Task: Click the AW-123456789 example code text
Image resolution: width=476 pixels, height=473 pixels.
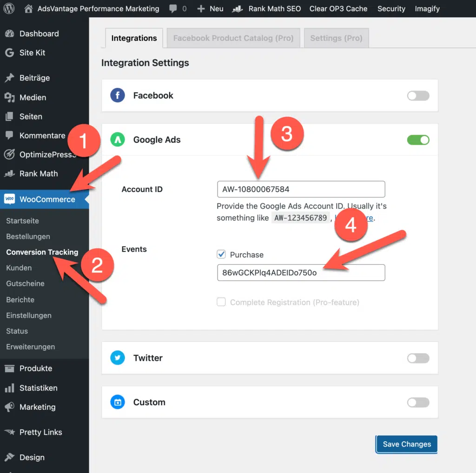Action: [301, 218]
